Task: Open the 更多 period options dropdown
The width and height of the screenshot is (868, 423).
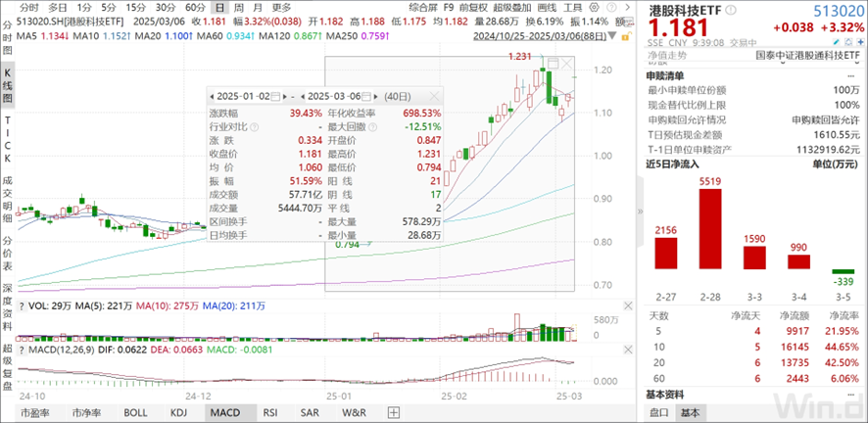Action: [279, 7]
